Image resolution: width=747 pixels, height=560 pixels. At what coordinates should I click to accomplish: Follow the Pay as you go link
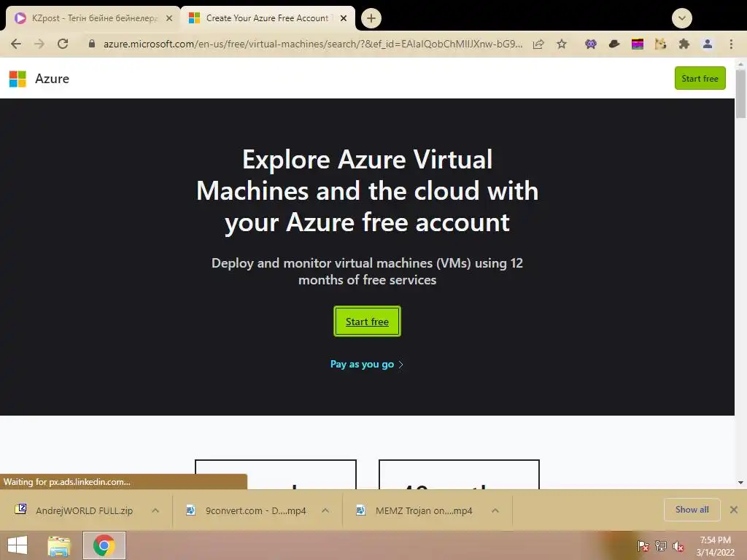tap(367, 365)
